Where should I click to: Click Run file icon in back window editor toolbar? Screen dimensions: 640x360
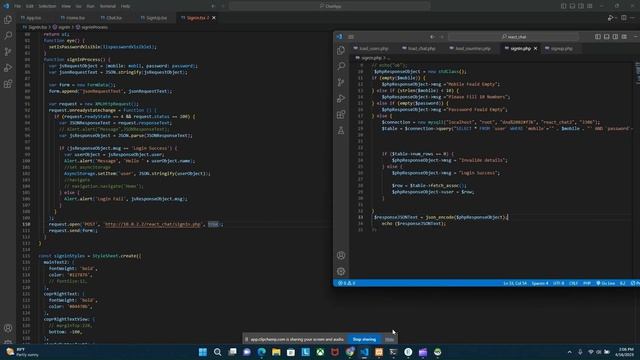click(x=610, y=18)
